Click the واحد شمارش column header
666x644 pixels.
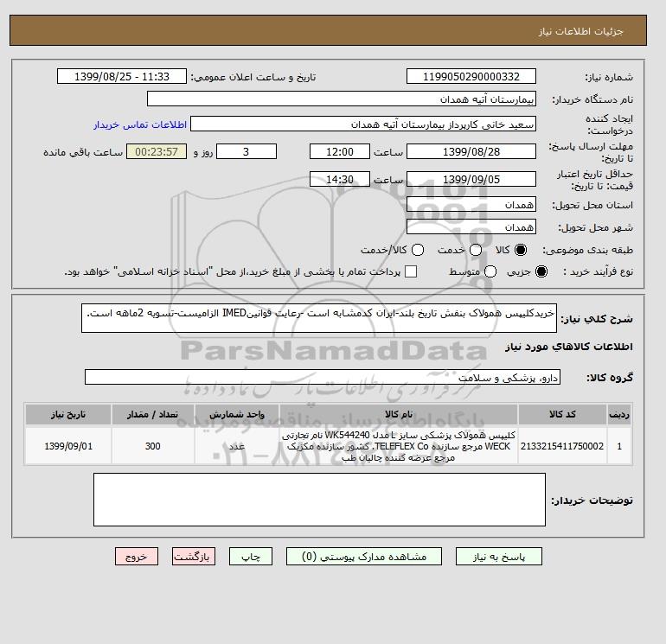[237, 414]
